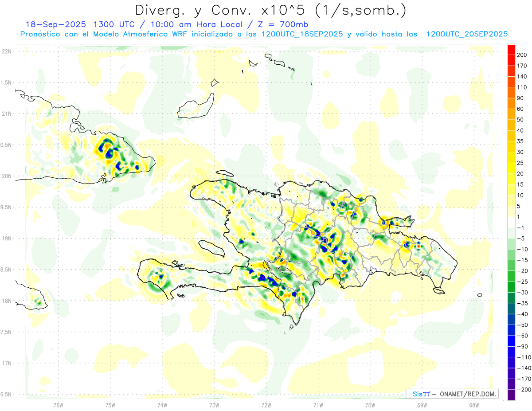
Task: Click the 68W longitude axis label
Action: 474,404
